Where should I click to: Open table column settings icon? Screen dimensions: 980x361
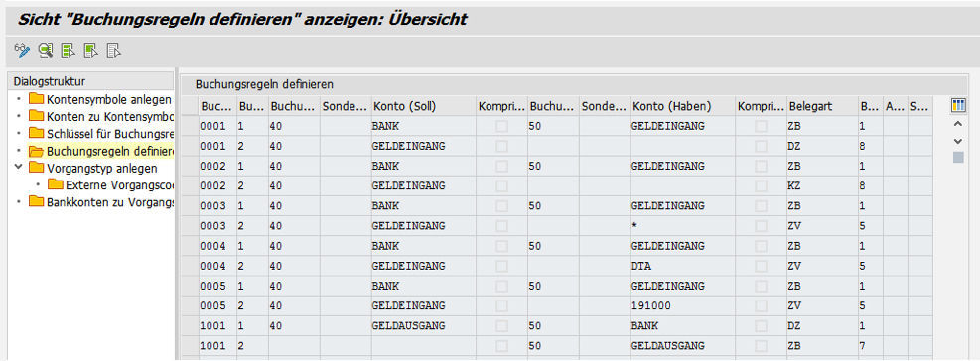958,105
